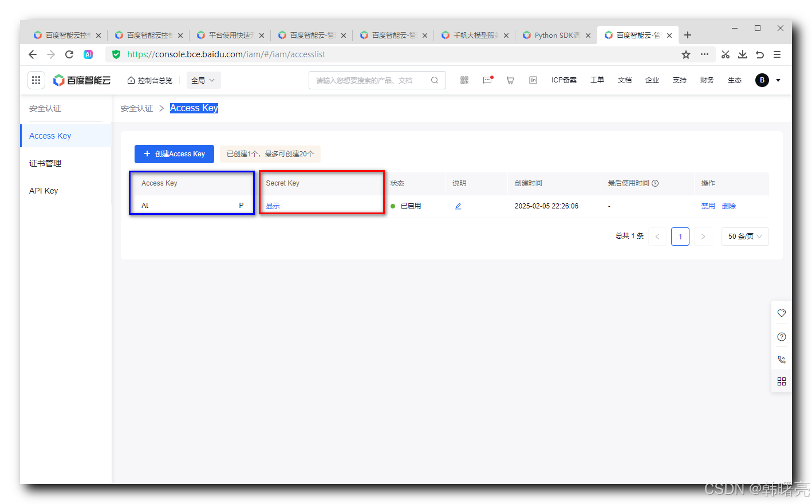Open the browser hamburger menu
Image resolution: width=812 pixels, height=504 pixels.
pyautogui.click(x=777, y=54)
